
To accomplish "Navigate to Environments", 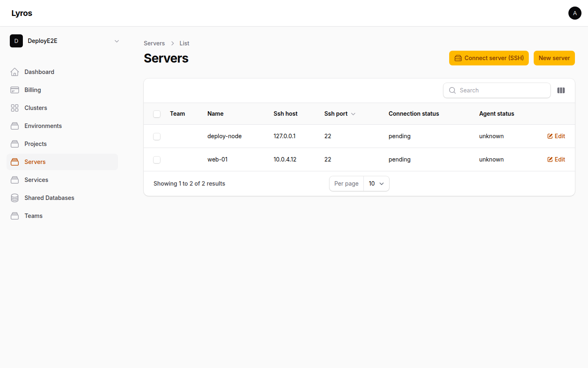I will tap(62, 126).
